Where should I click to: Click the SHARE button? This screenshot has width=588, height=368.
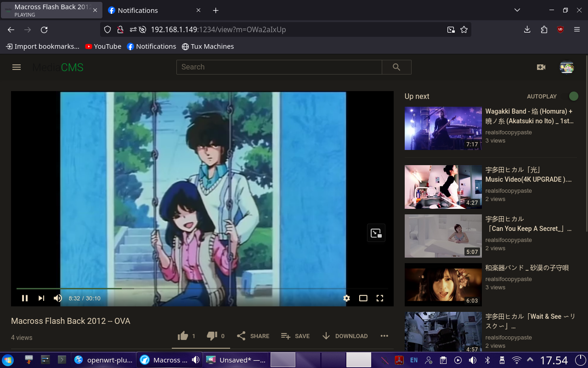pyautogui.click(x=253, y=336)
